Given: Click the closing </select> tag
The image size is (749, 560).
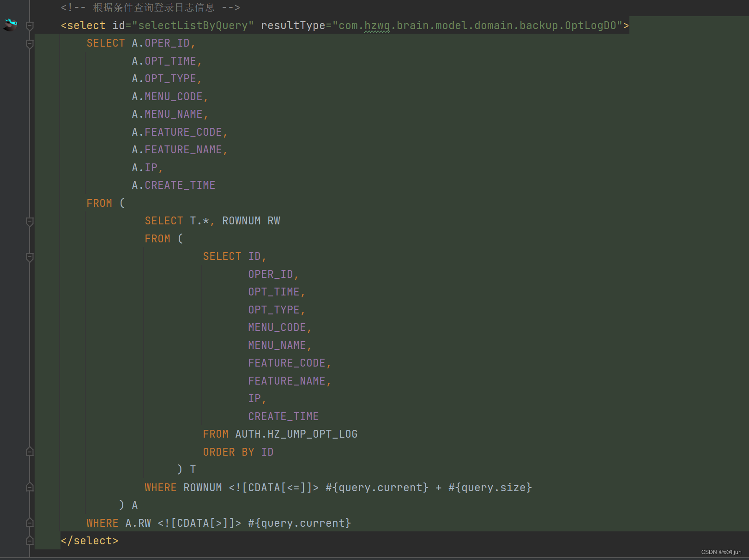Looking at the screenshot, I should coord(90,541).
